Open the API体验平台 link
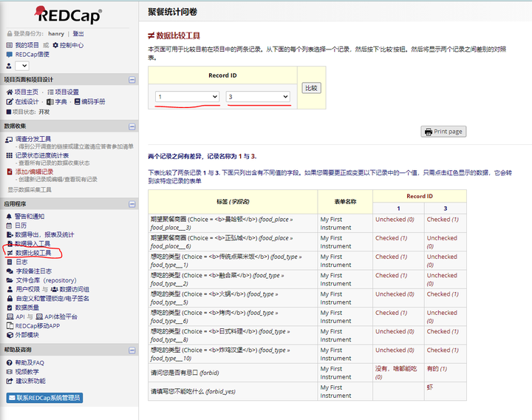Image resolution: width=532 pixels, height=420 pixels. [61, 316]
